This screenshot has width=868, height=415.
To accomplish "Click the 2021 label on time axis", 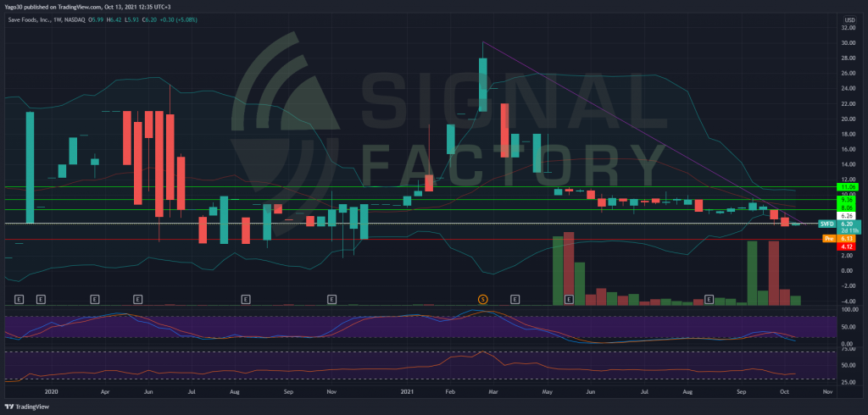I will click(408, 391).
